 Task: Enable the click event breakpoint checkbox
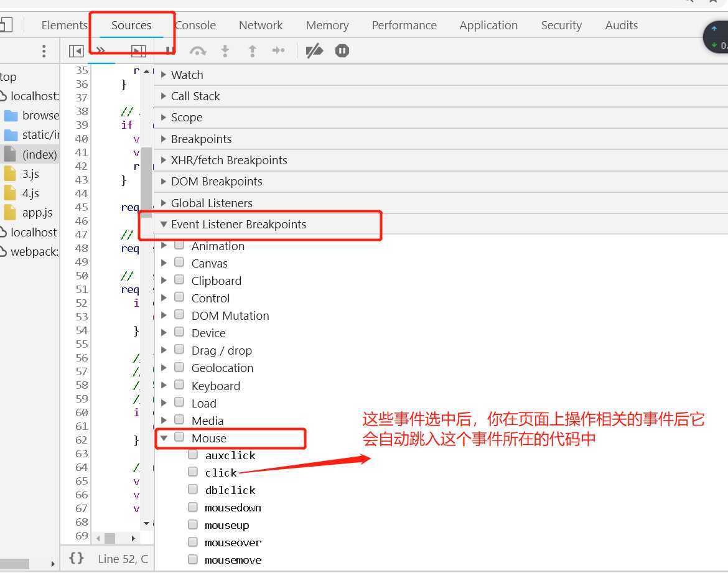pos(193,472)
